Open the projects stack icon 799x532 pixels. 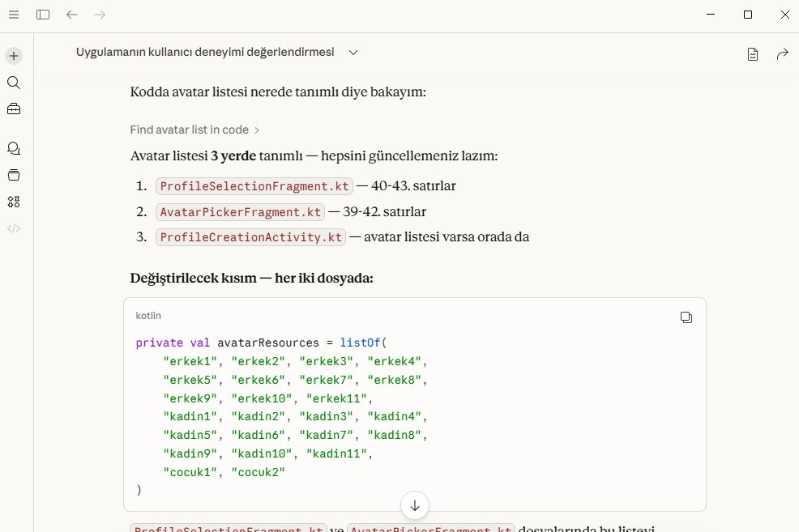point(14,175)
